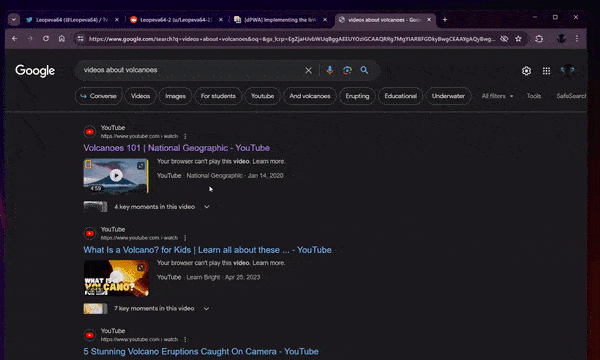The height and width of the screenshot is (360, 600).
Task: Search by image with Lens icon
Action: (347, 70)
